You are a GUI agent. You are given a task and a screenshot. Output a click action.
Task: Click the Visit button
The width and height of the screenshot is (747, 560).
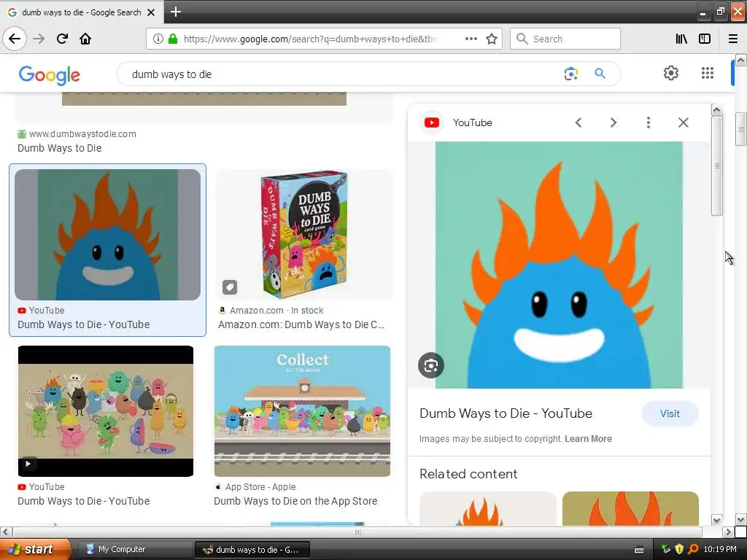pos(670,414)
